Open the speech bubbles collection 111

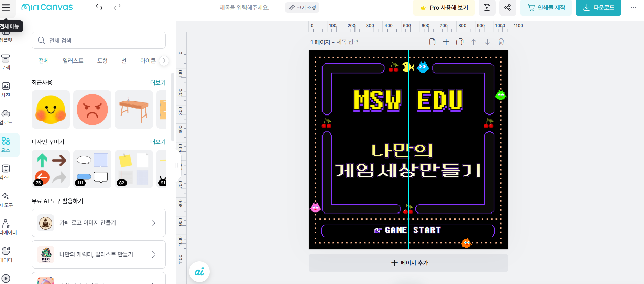pos(92,169)
